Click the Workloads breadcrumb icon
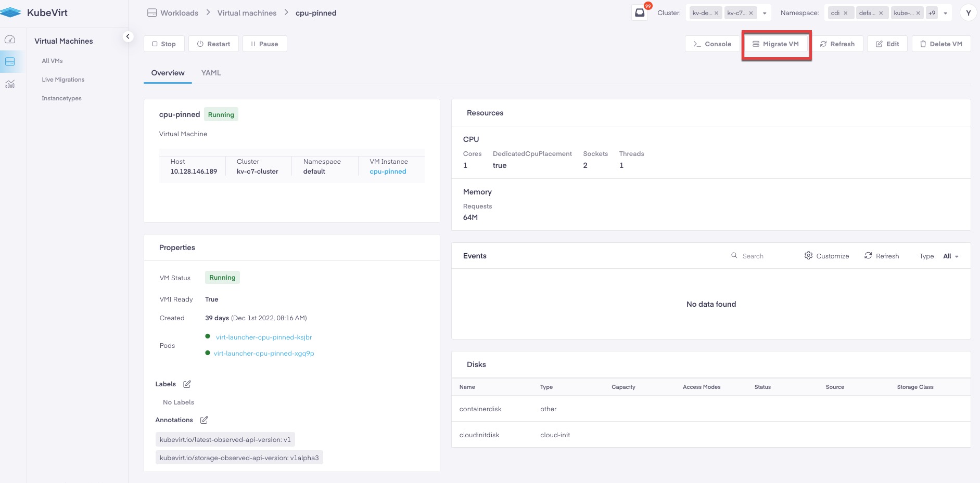 [x=152, y=13]
